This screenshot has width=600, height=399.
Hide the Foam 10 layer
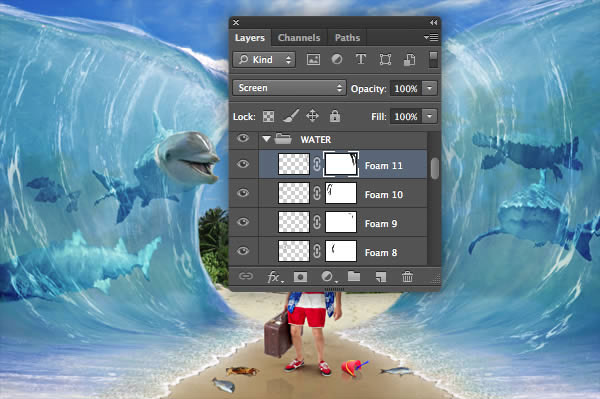pyautogui.click(x=243, y=193)
